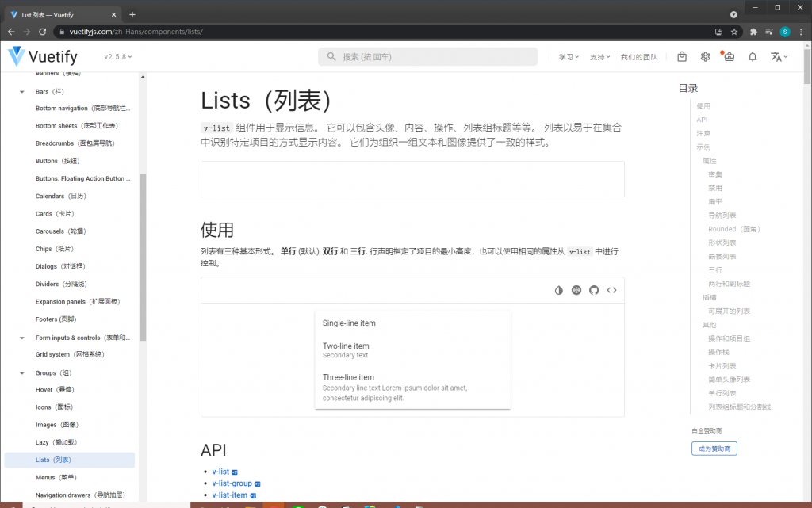Open v2.5.8 version dropdown
The height and width of the screenshot is (508, 812).
tap(117, 57)
